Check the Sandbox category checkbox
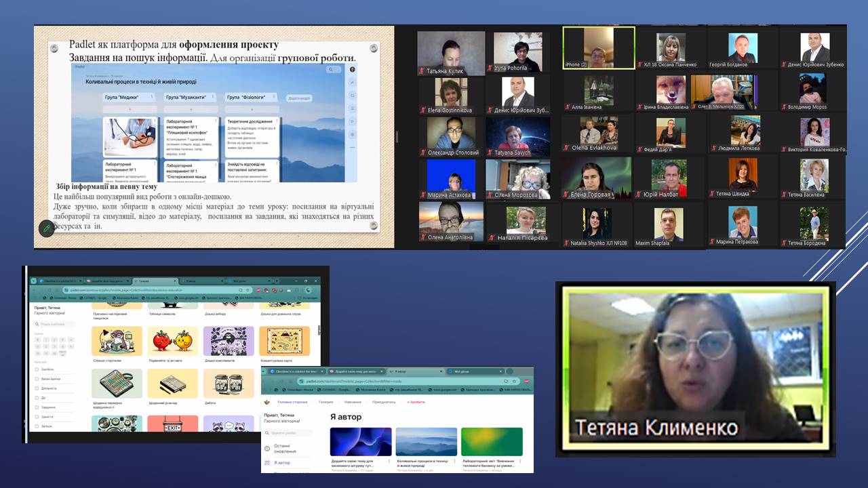 [37, 369]
